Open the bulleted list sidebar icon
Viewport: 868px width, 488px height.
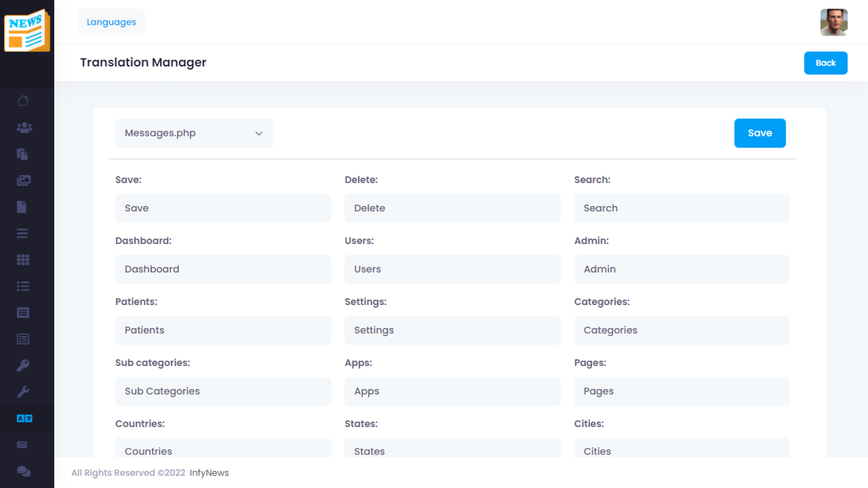(23, 286)
